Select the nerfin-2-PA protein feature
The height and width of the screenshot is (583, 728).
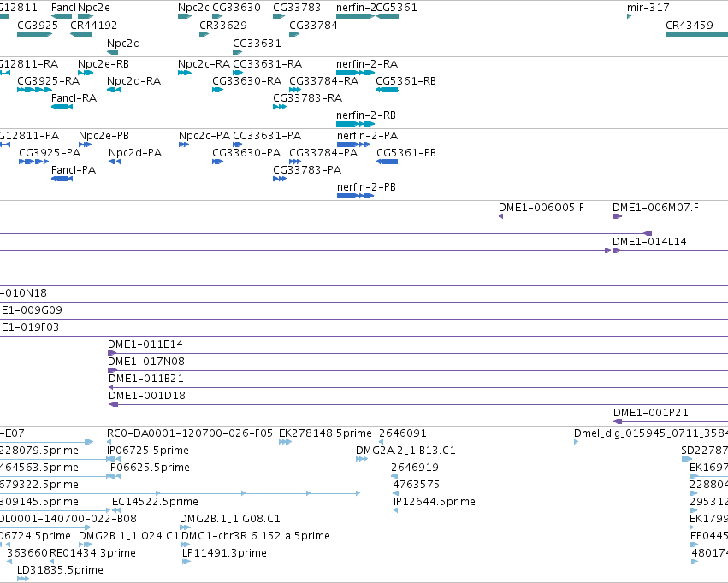coord(354,144)
